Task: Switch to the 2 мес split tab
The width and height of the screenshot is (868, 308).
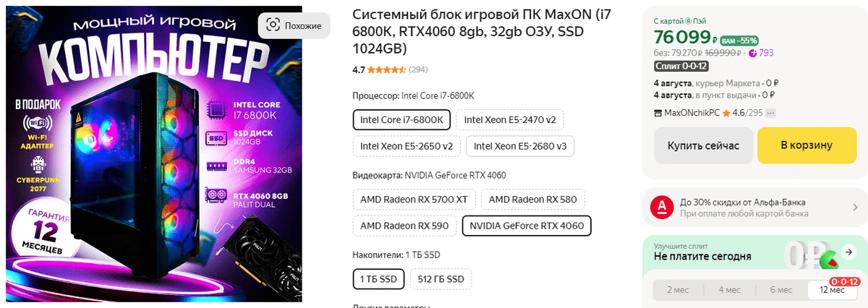Action: (678, 290)
